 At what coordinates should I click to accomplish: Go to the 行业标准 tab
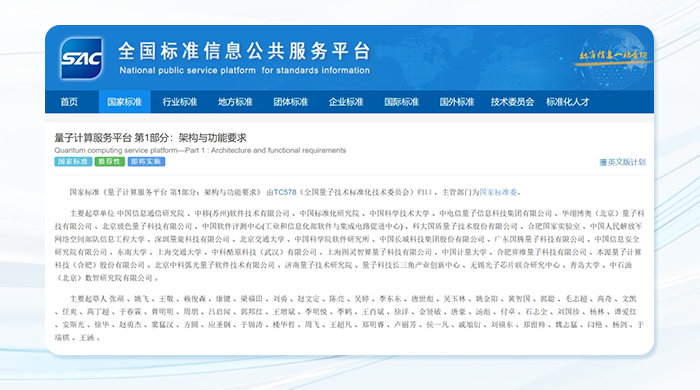[180, 102]
